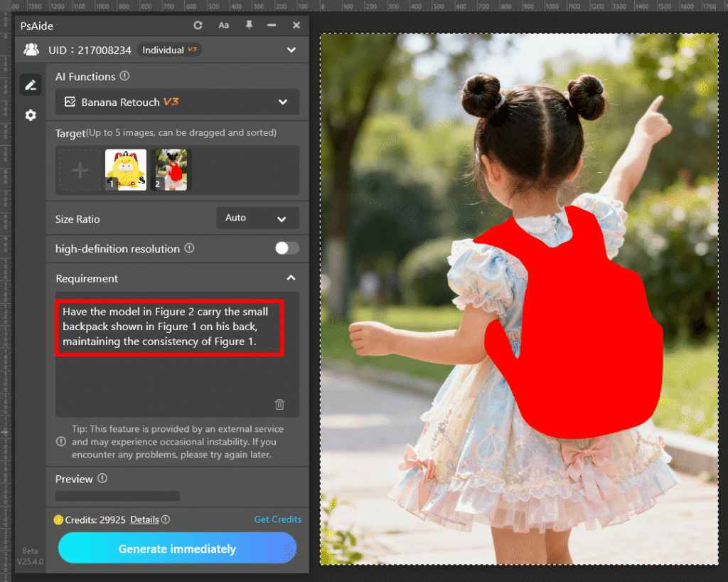The height and width of the screenshot is (582, 728).
Task: Open the settings gear in sidebar
Action: [30, 115]
